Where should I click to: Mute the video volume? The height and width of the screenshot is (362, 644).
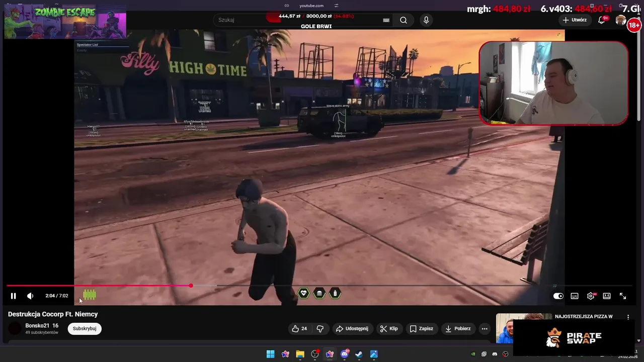click(x=30, y=296)
